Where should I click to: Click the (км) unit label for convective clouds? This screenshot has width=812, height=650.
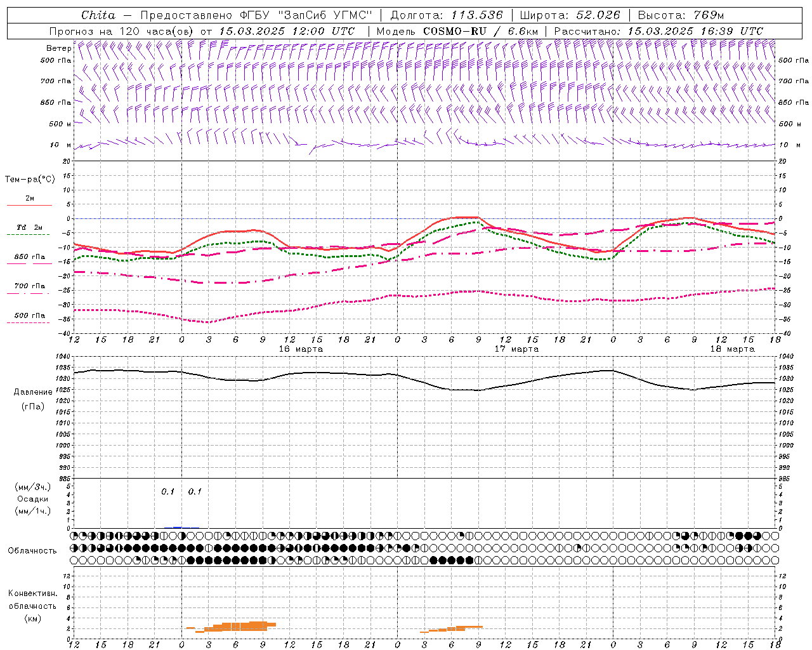click(32, 618)
